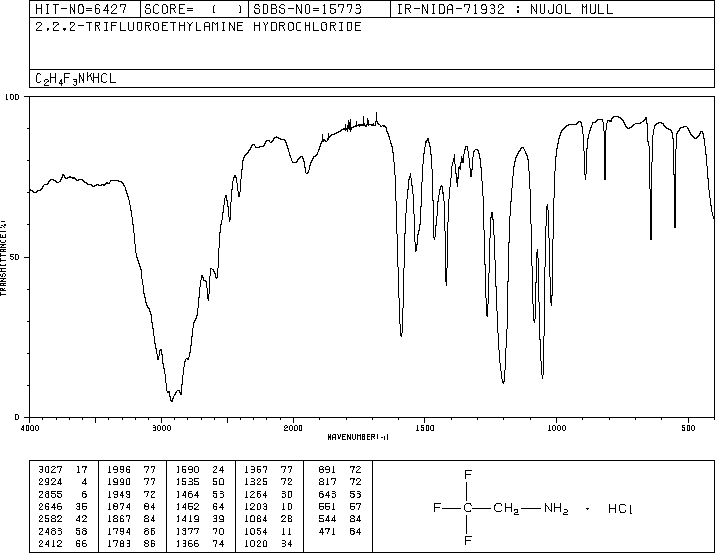715x553 pixels.
Task: Click the 3000 wavenumber axis label
Action: point(161,428)
